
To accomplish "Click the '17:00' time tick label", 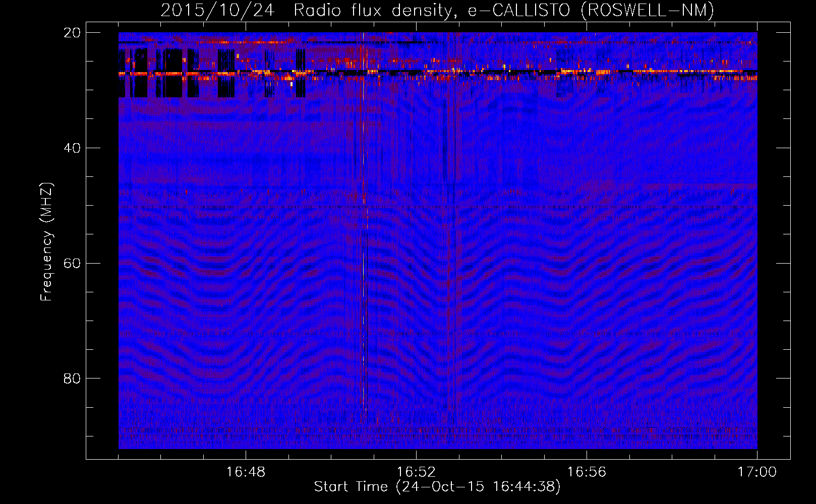I will point(757,472).
